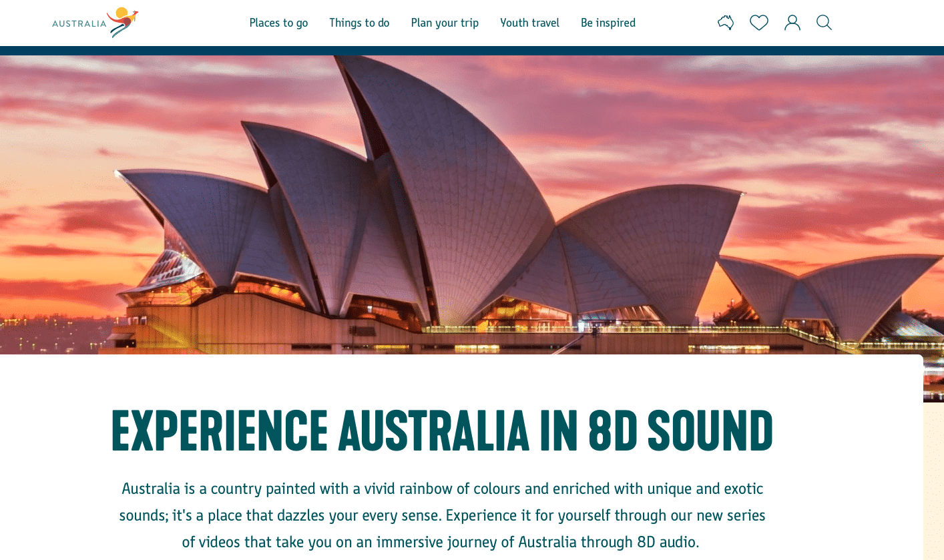Click the heart favourites icon
The height and width of the screenshot is (560, 944).
point(758,23)
